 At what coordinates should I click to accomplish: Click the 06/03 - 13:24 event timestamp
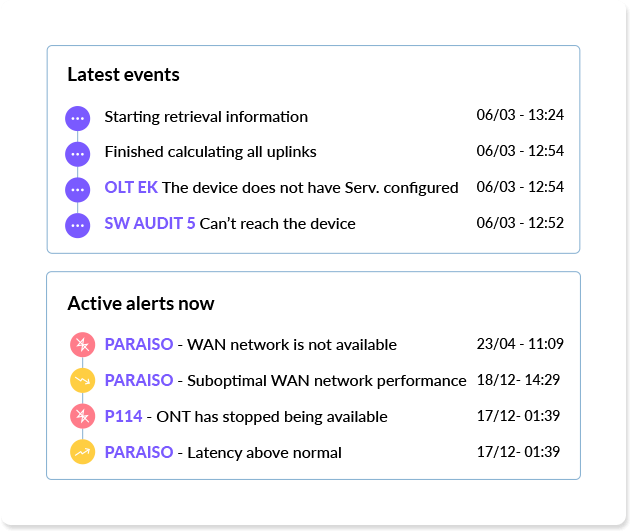520,115
